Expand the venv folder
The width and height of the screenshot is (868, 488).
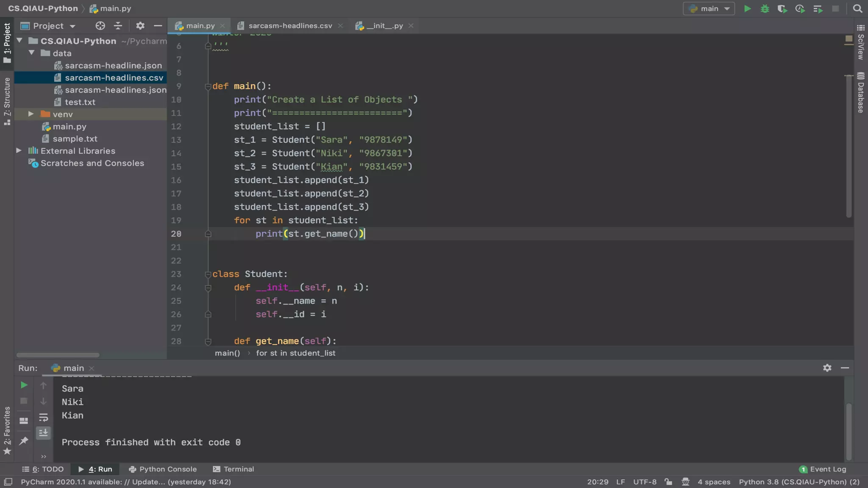click(31, 114)
